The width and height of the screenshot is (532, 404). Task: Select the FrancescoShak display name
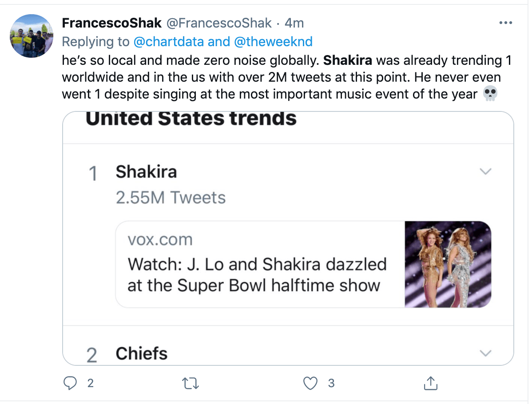pos(111,23)
